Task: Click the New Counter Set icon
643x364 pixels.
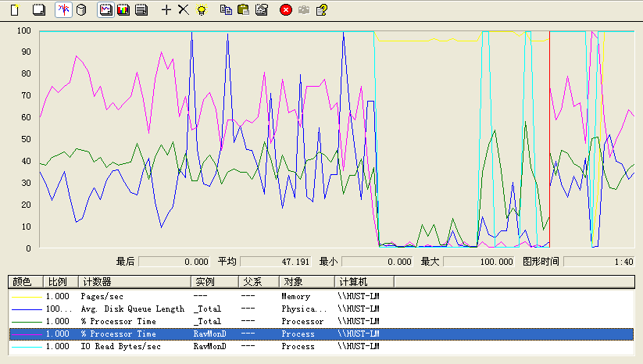Action: [13, 9]
